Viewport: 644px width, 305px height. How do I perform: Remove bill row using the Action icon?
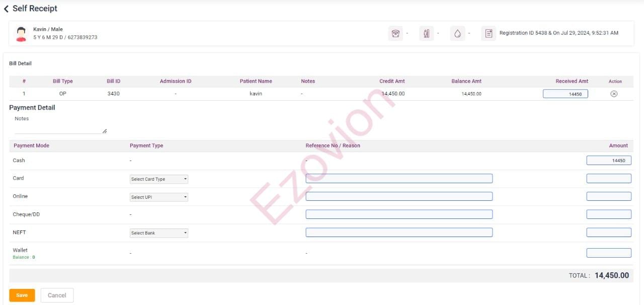point(614,94)
